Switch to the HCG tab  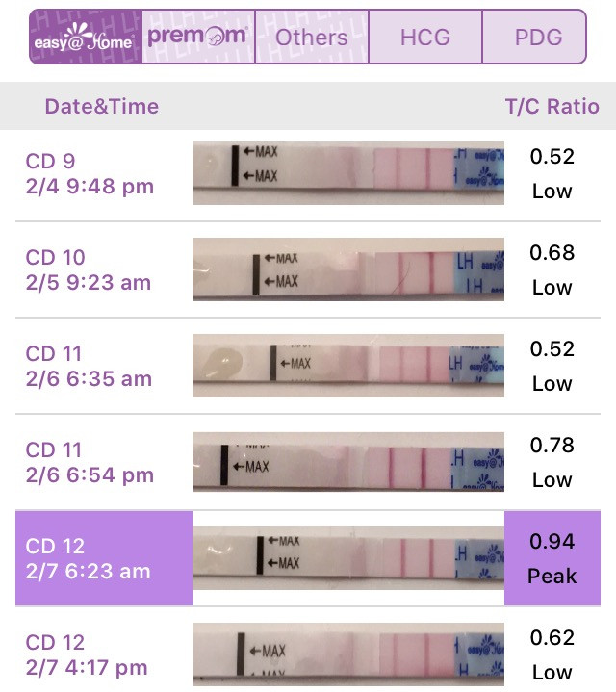coord(425,38)
